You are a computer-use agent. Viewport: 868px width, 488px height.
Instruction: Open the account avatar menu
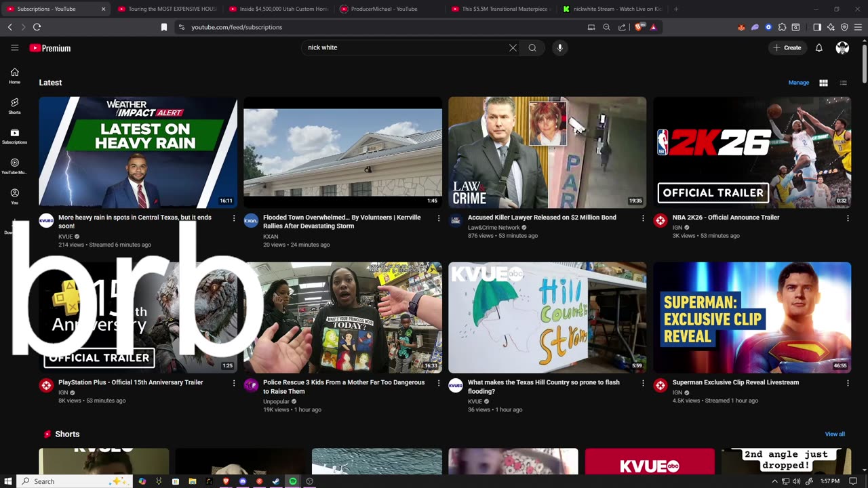pyautogui.click(x=842, y=47)
